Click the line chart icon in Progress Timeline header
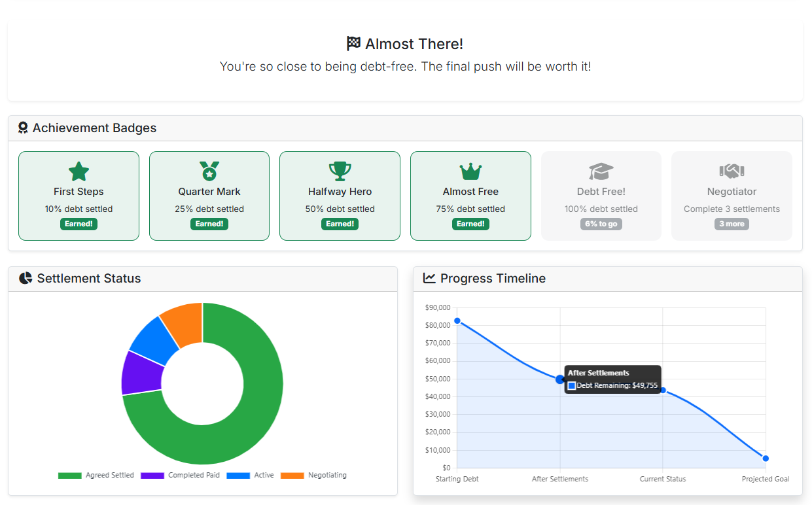812x505 pixels. (429, 277)
